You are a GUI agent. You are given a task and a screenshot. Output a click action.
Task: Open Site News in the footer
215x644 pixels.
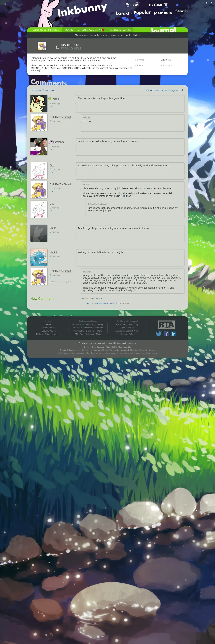(x=77, y=328)
